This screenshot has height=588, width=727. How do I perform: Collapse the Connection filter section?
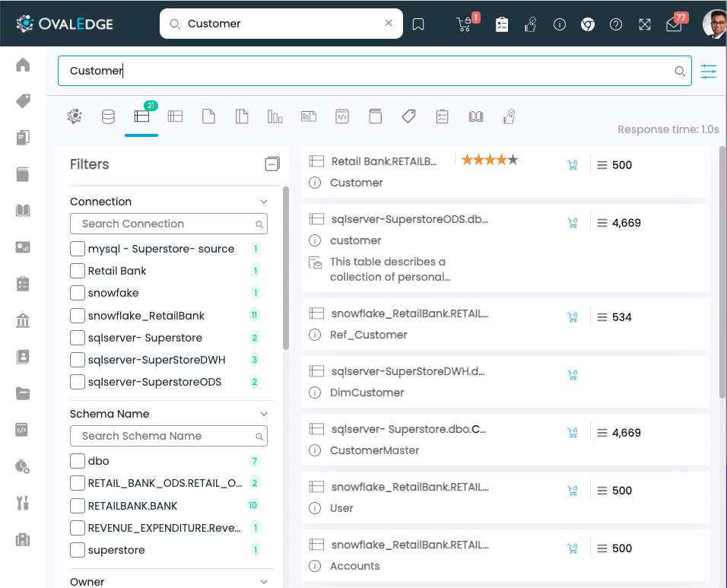[x=264, y=202]
